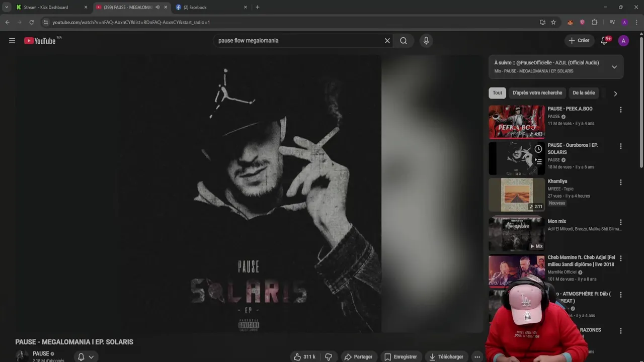This screenshot has height=362, width=644.
Task: Open options for the ATMOSPHÈRE video
Action: (x=621, y=295)
